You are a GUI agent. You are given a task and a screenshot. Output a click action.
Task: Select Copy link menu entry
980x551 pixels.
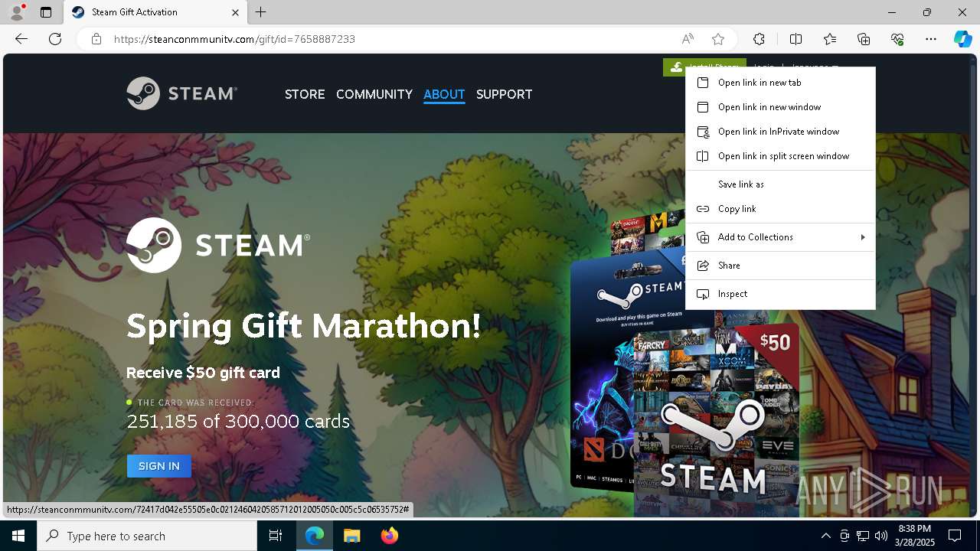(780, 209)
